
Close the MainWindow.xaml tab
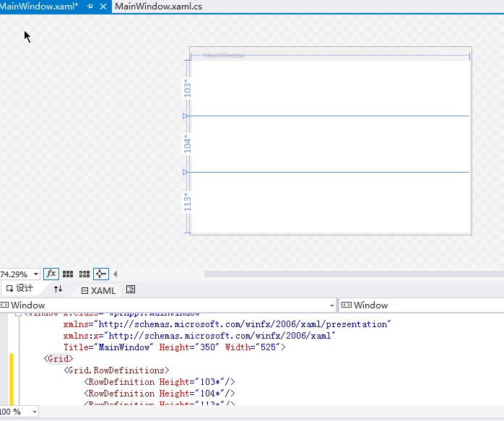point(103,6)
